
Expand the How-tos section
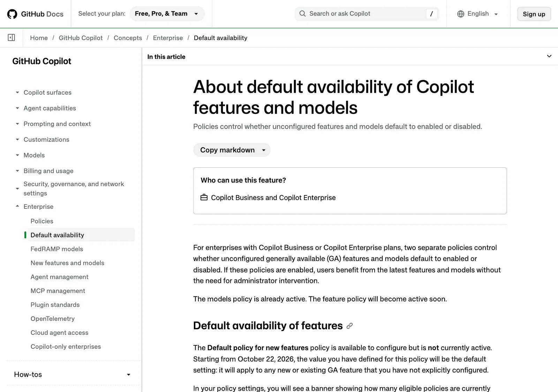pyautogui.click(x=72, y=375)
